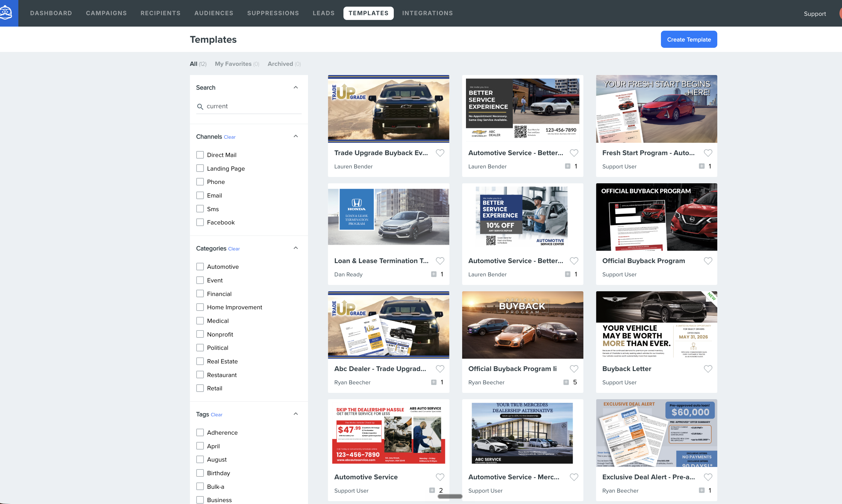842x504 pixels.
Task: Clear the Categories filters
Action: pyautogui.click(x=234, y=249)
